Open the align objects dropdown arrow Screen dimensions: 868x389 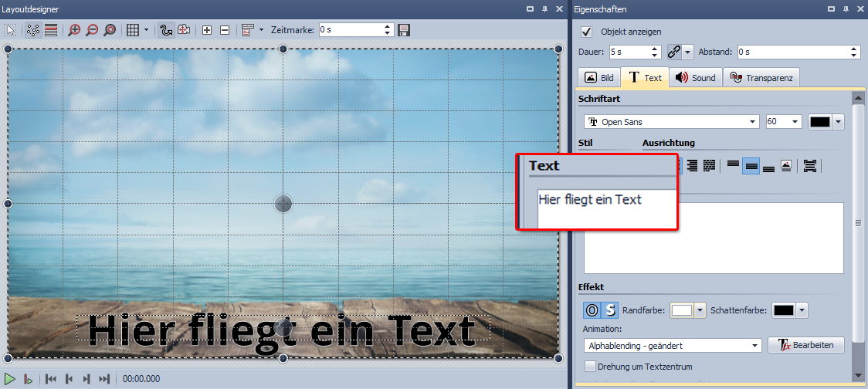point(261,30)
